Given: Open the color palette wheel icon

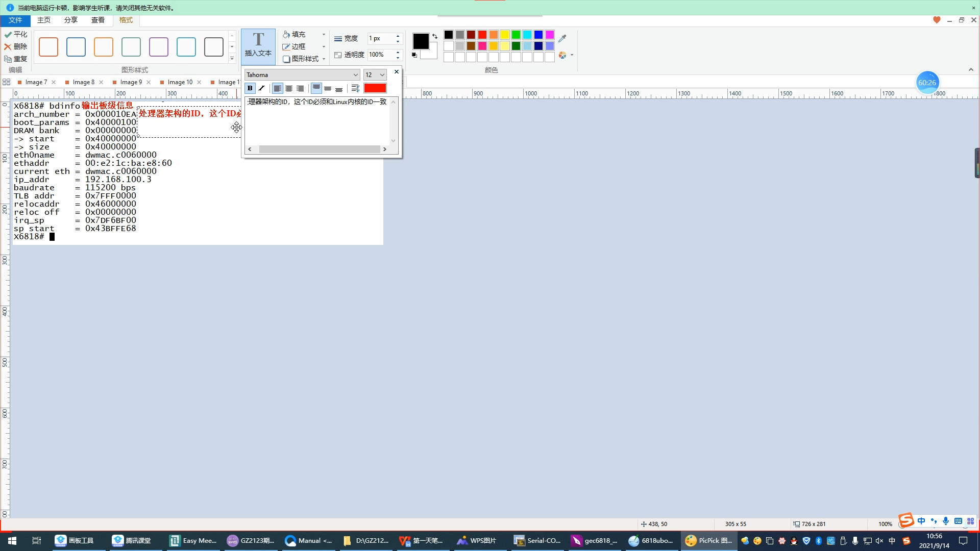Looking at the screenshot, I should pyautogui.click(x=562, y=55).
